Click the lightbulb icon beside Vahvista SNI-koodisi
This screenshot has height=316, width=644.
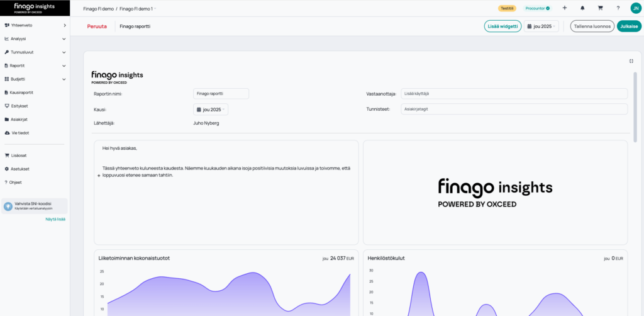[8, 206]
